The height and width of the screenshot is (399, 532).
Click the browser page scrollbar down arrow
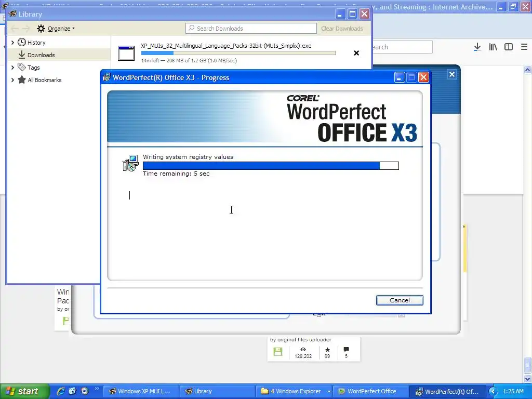click(x=527, y=379)
